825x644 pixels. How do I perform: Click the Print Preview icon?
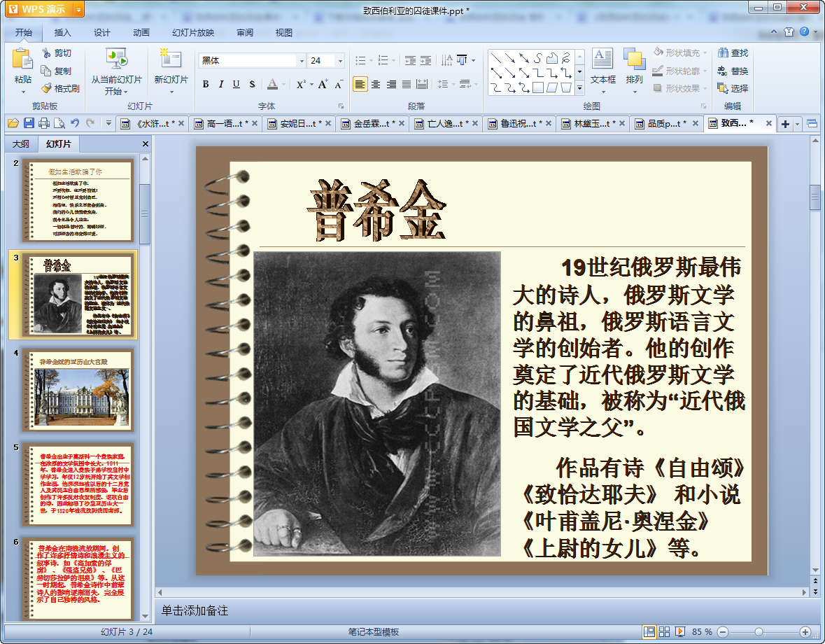tap(59, 123)
